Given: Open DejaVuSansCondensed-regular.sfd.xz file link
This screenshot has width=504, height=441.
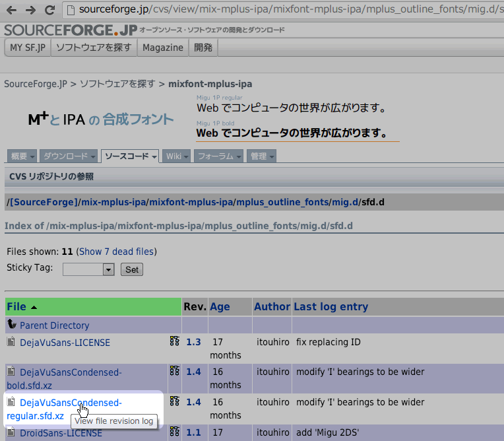Looking at the screenshot, I should pyautogui.click(x=64, y=409).
